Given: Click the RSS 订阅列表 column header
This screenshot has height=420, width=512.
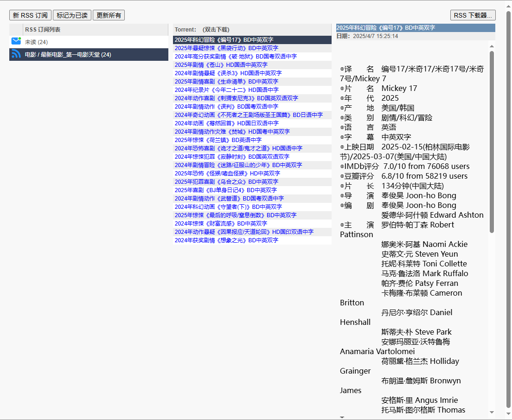Looking at the screenshot, I should [x=43, y=30].
